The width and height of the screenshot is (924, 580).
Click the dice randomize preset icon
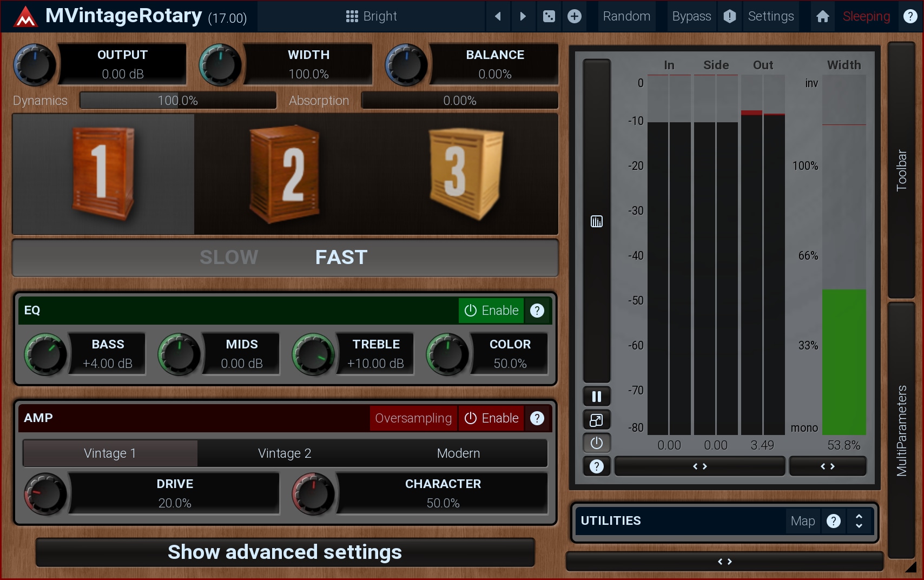549,16
